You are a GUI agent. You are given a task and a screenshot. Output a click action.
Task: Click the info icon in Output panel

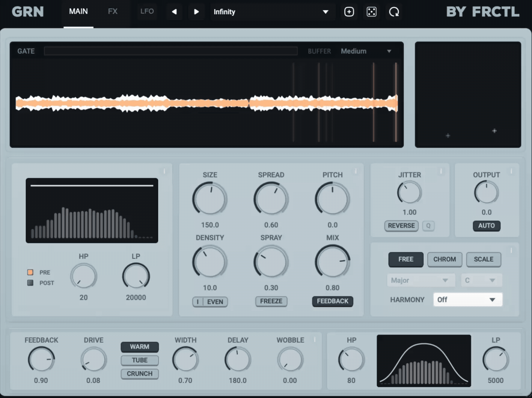511,171
